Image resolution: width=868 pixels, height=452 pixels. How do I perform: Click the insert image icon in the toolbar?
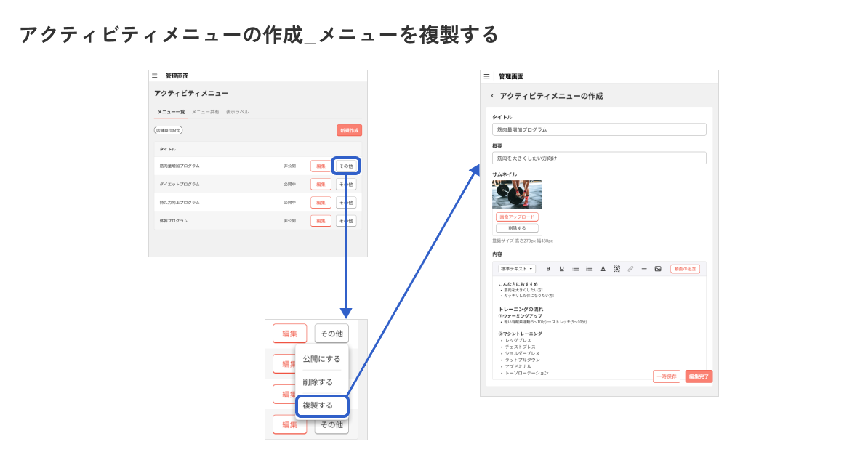tap(657, 269)
